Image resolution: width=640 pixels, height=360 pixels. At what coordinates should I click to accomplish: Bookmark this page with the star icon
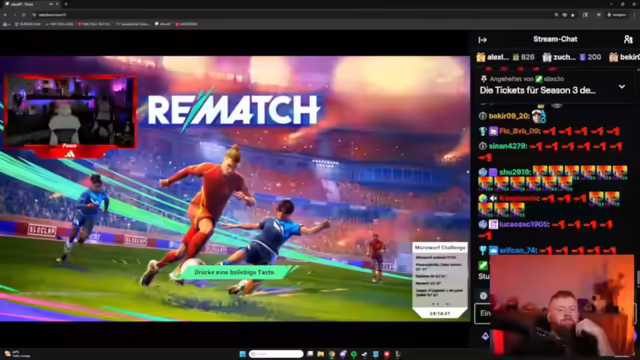point(573,15)
